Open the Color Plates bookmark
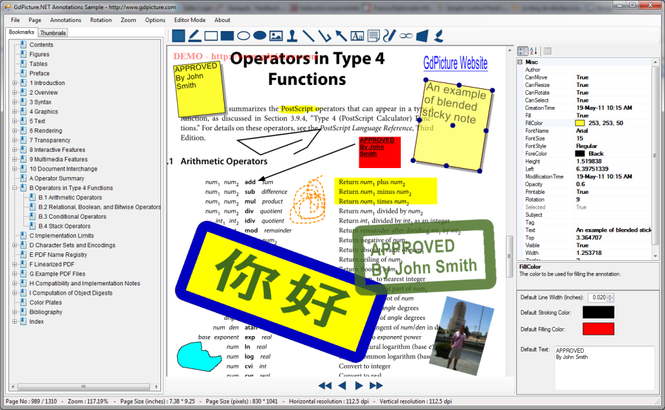 [x=45, y=302]
